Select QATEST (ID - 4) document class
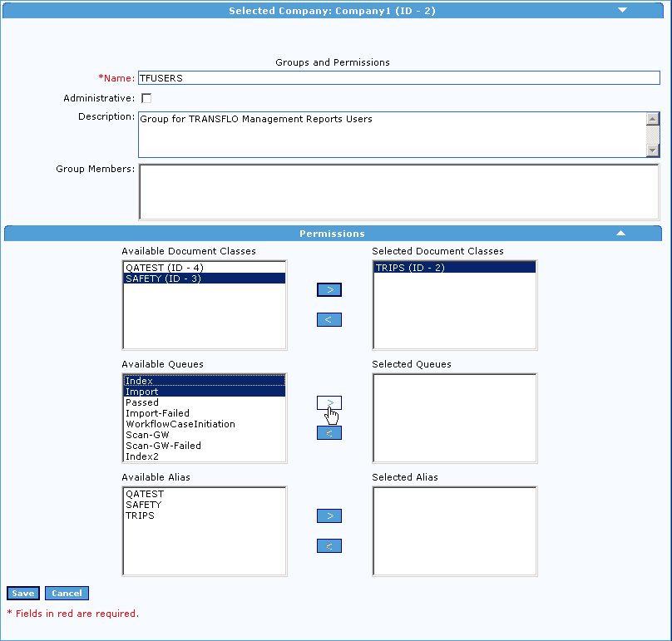Screen dimensions: 672x641 [x=166, y=267]
